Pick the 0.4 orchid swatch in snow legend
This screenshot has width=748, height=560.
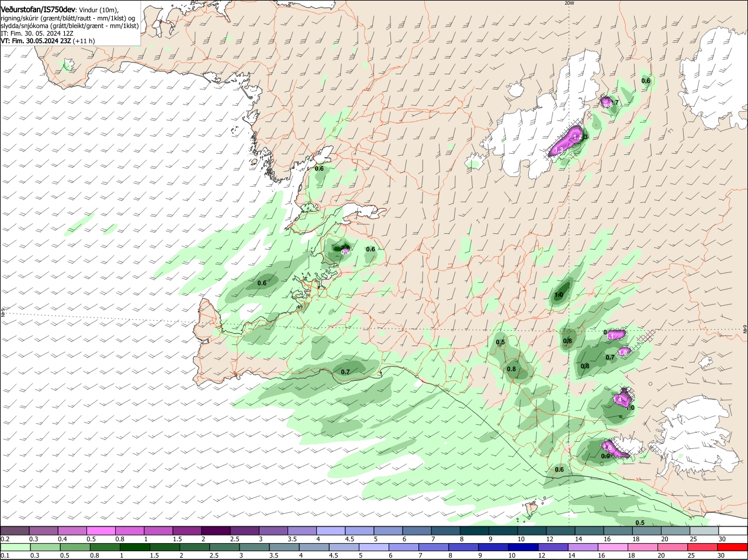[72, 530]
